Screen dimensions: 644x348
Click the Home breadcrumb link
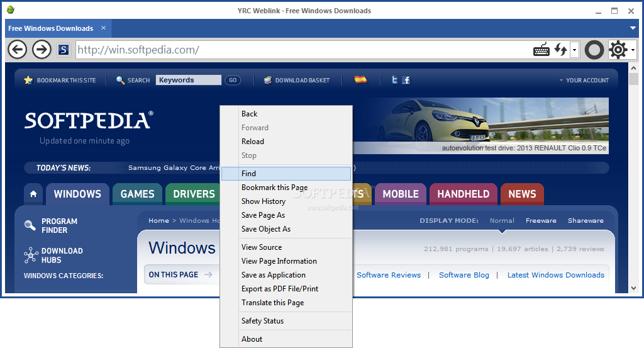point(158,221)
